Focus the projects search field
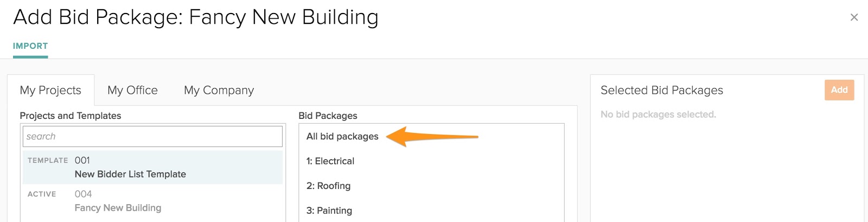868x222 pixels. [152, 136]
